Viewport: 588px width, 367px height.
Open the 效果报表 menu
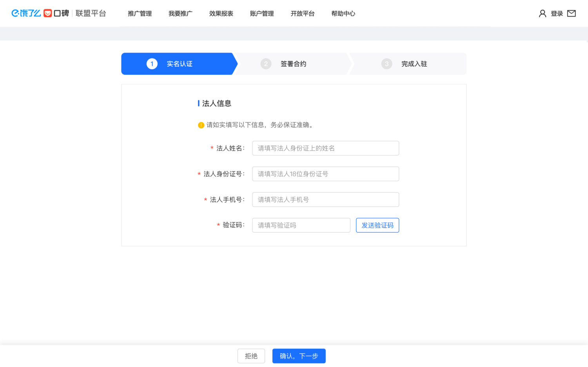coord(221,14)
